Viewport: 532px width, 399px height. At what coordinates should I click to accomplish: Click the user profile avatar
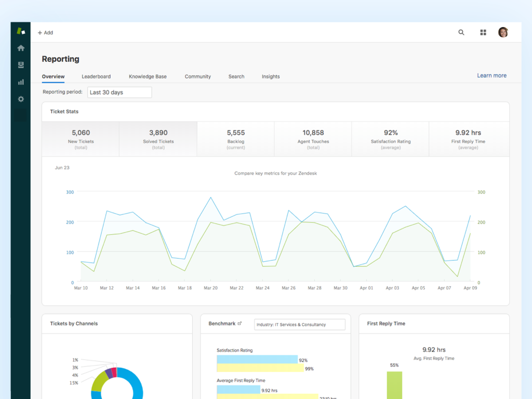click(503, 32)
